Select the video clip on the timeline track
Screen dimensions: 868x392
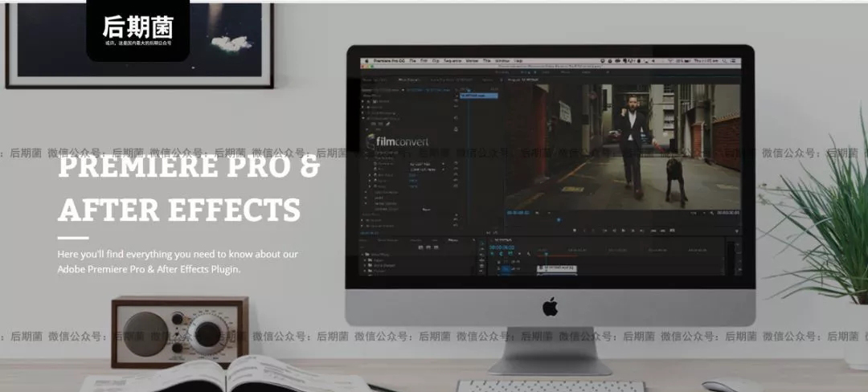(557, 266)
